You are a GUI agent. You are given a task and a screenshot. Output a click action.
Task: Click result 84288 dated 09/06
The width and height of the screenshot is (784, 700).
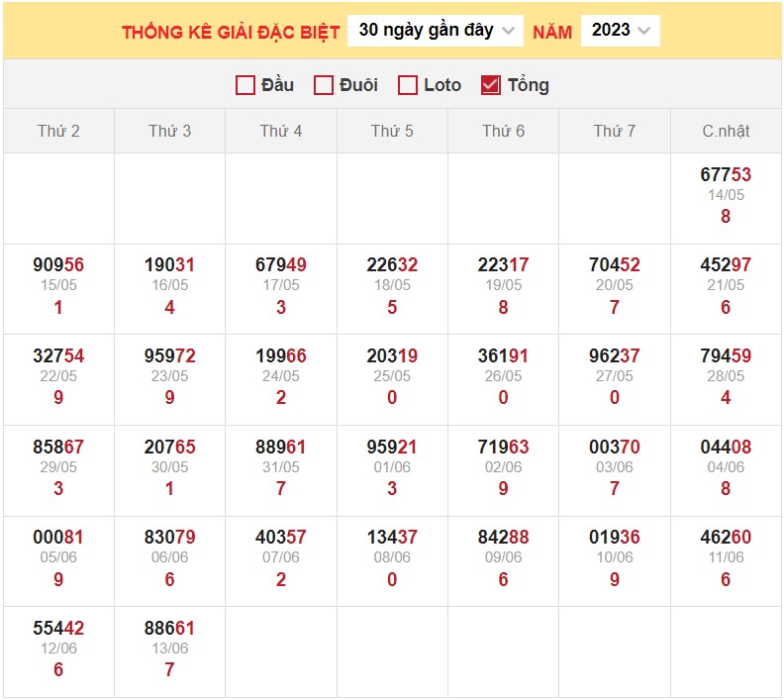point(503,538)
